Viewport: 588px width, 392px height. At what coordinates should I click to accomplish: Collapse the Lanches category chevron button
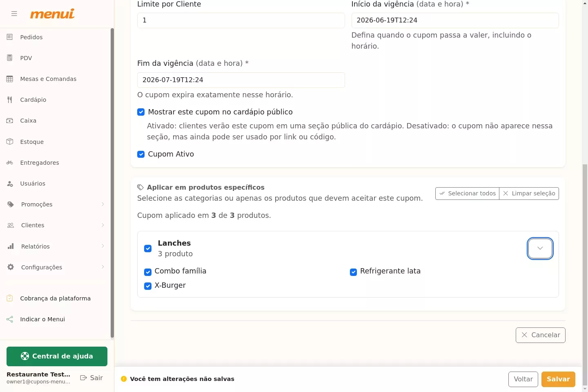coord(540,248)
